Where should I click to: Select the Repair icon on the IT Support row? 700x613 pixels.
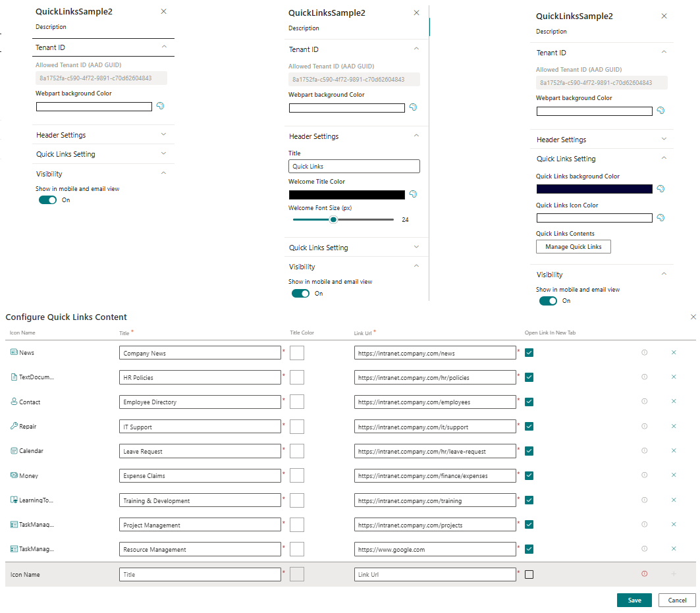click(13, 426)
